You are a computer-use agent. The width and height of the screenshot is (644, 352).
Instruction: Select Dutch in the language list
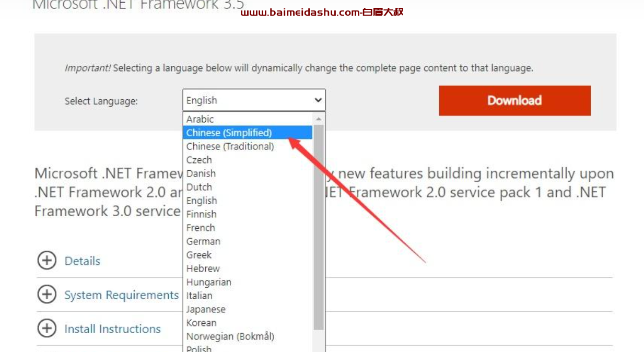click(x=248, y=187)
